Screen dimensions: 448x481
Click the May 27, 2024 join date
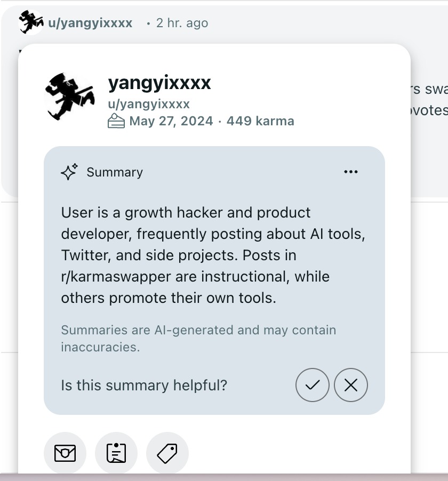click(x=171, y=121)
